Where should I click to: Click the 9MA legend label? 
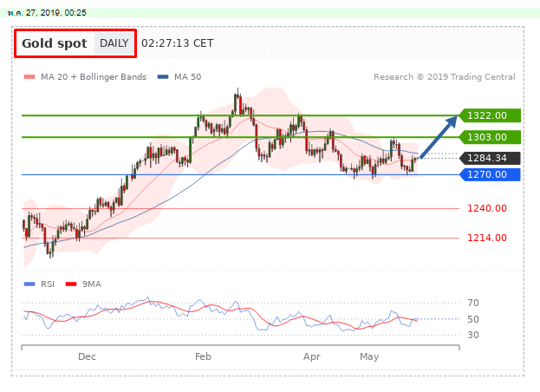[x=92, y=284]
